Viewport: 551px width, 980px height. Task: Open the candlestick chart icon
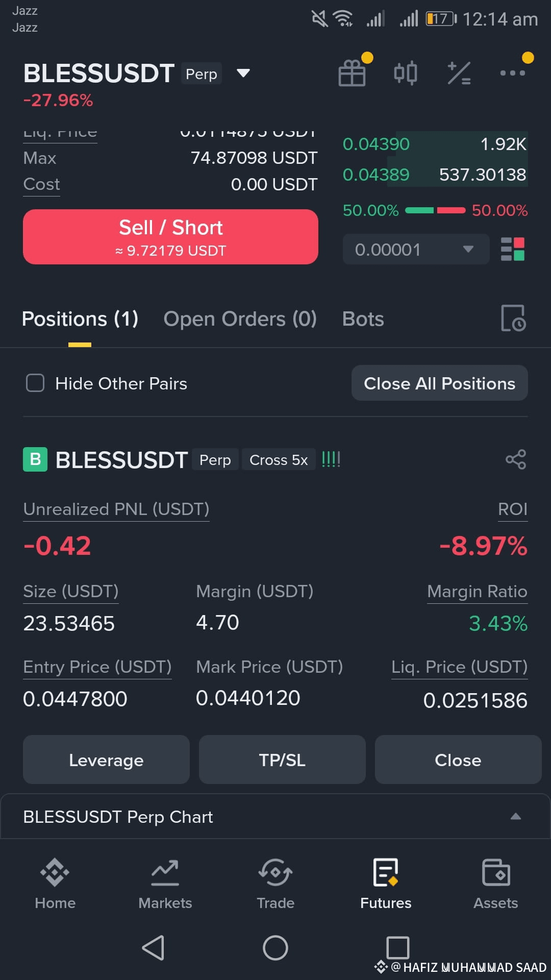coord(406,73)
